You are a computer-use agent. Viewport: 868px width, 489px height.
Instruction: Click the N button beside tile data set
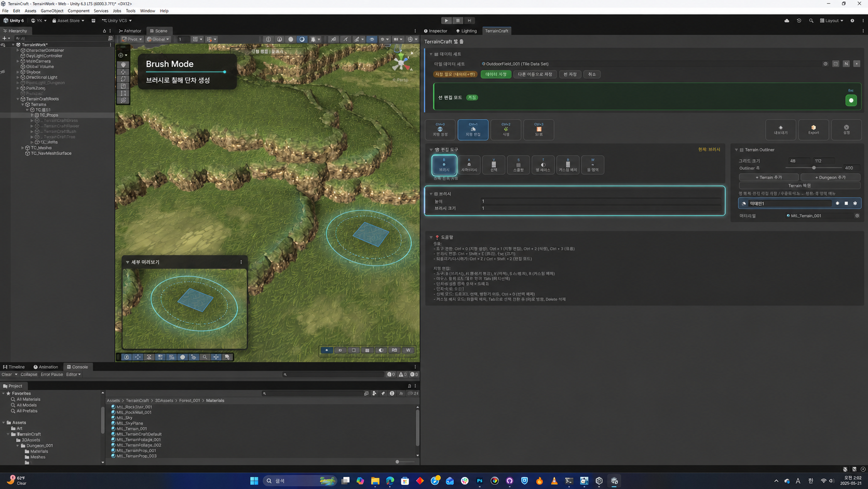[846, 64]
